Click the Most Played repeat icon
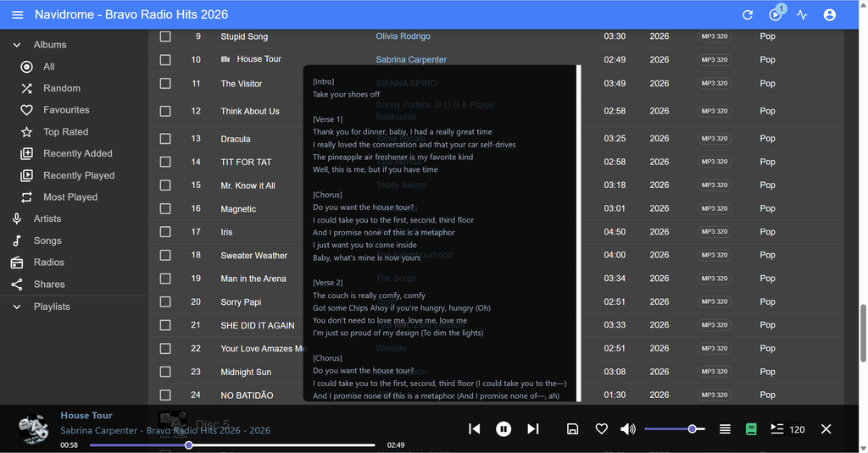The height and width of the screenshot is (453, 868). tap(26, 197)
